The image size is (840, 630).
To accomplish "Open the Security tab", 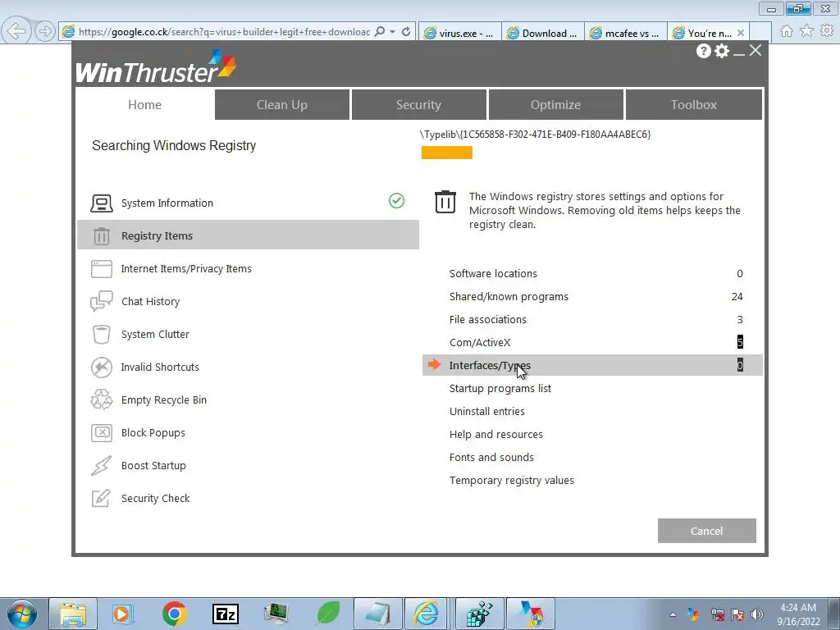I will click(x=418, y=104).
